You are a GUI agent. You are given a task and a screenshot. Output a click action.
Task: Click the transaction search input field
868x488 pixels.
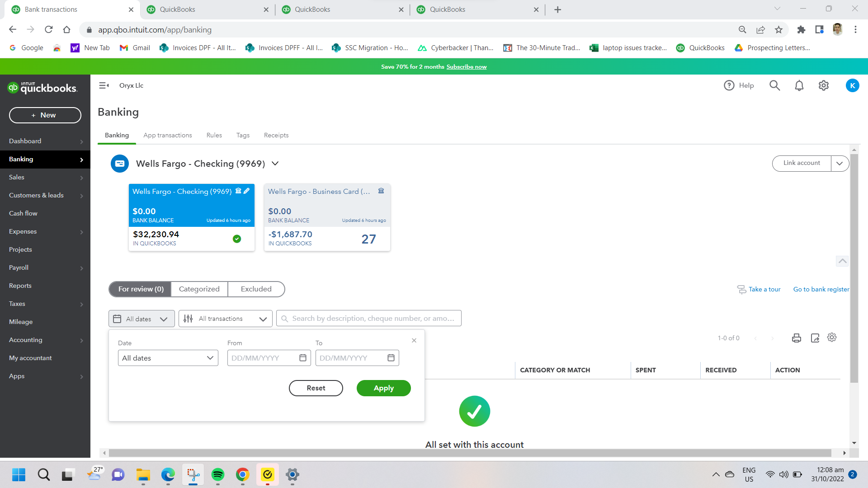(x=373, y=319)
